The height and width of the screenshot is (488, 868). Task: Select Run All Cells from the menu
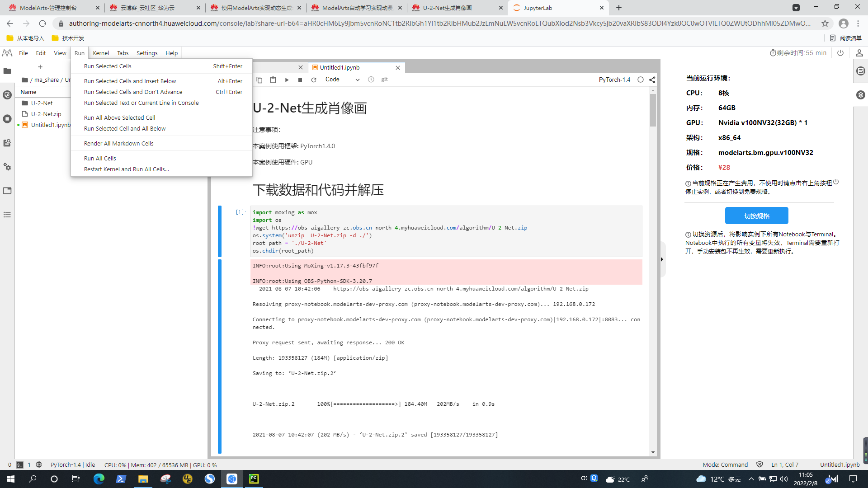(99, 158)
